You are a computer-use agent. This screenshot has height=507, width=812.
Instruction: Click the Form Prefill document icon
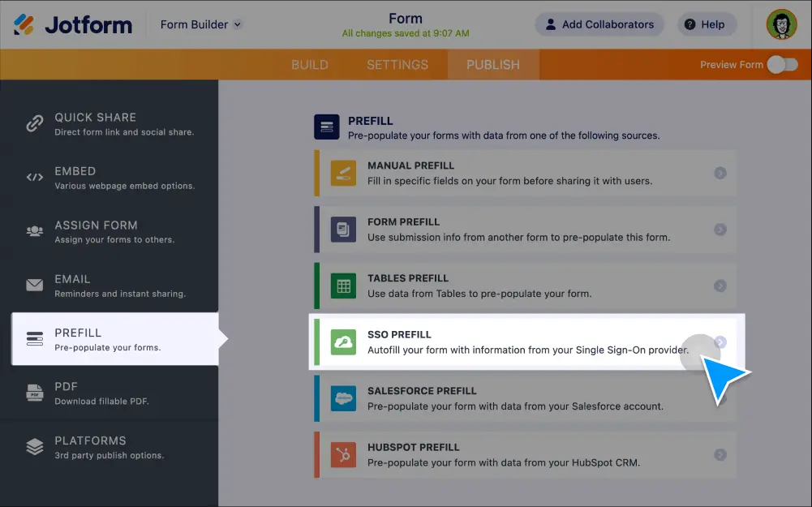point(343,230)
